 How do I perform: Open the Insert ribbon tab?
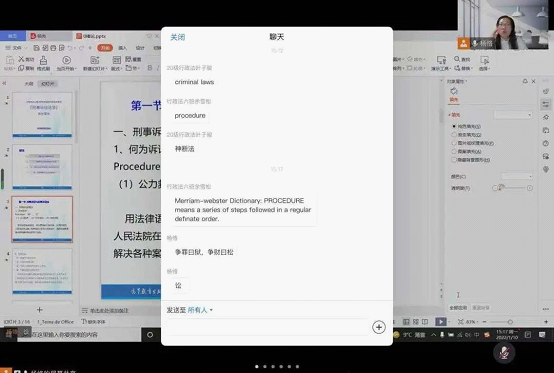click(122, 48)
